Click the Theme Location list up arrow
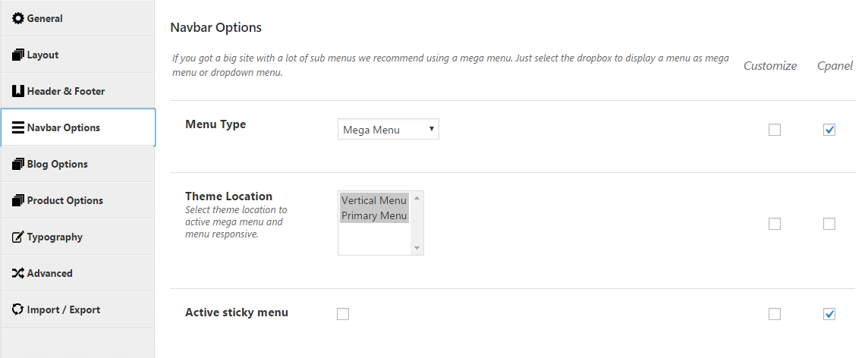Image resolution: width=868 pixels, height=358 pixels. (417, 197)
